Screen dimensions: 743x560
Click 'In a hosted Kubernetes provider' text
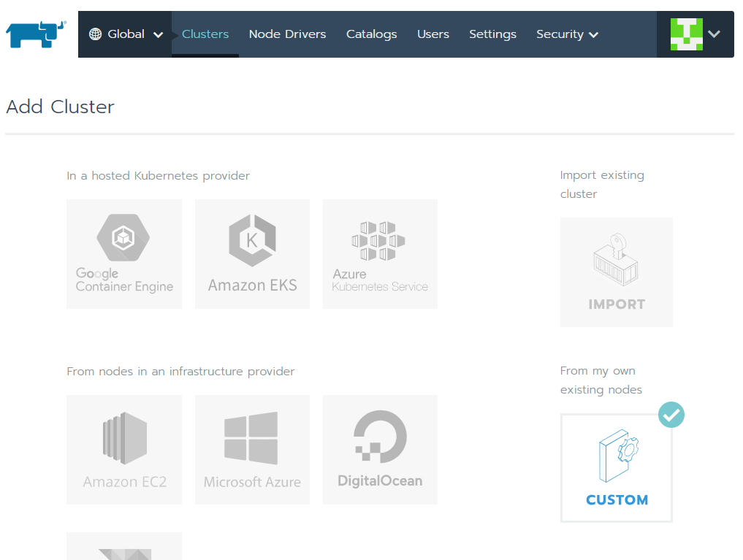click(x=158, y=176)
